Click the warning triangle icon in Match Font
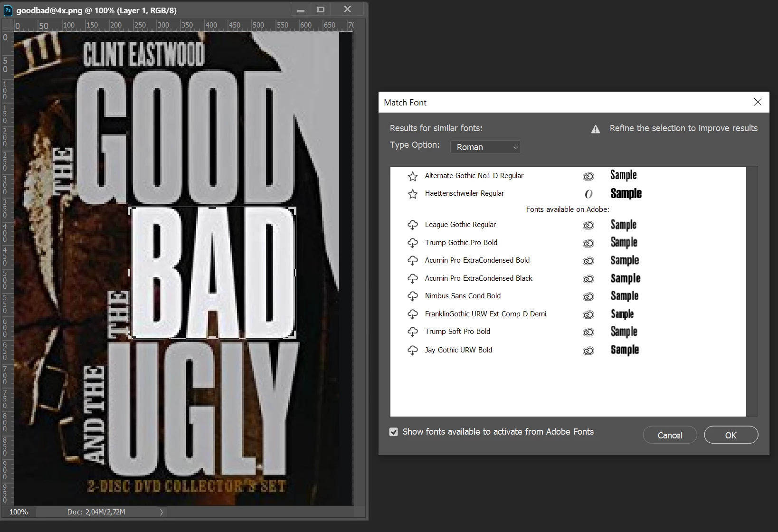 tap(595, 129)
